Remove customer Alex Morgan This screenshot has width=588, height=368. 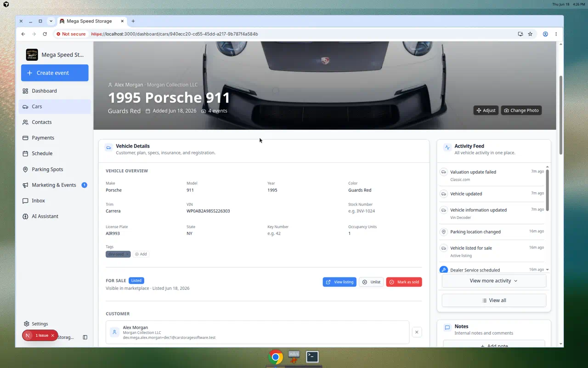click(417, 332)
